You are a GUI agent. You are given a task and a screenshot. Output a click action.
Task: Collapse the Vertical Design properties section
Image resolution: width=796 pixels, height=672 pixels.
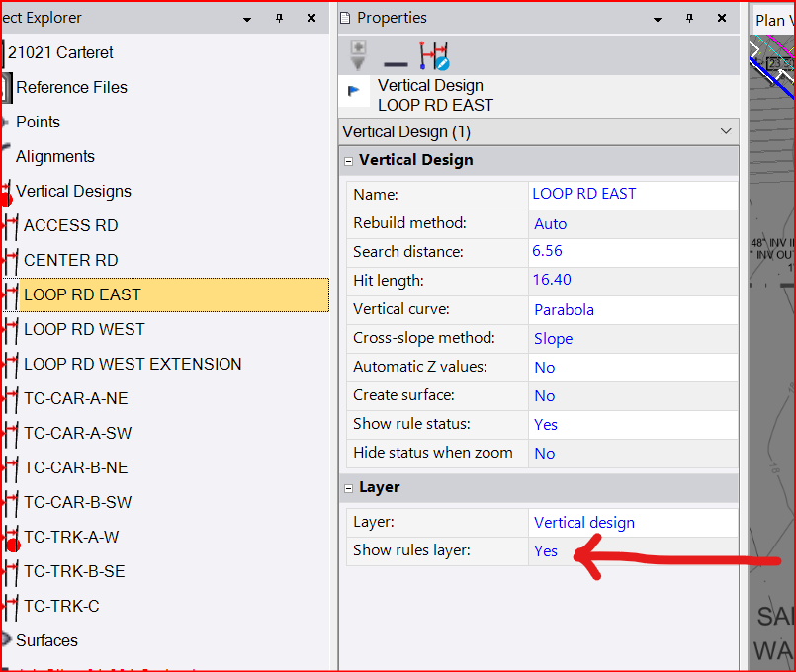[x=348, y=161]
